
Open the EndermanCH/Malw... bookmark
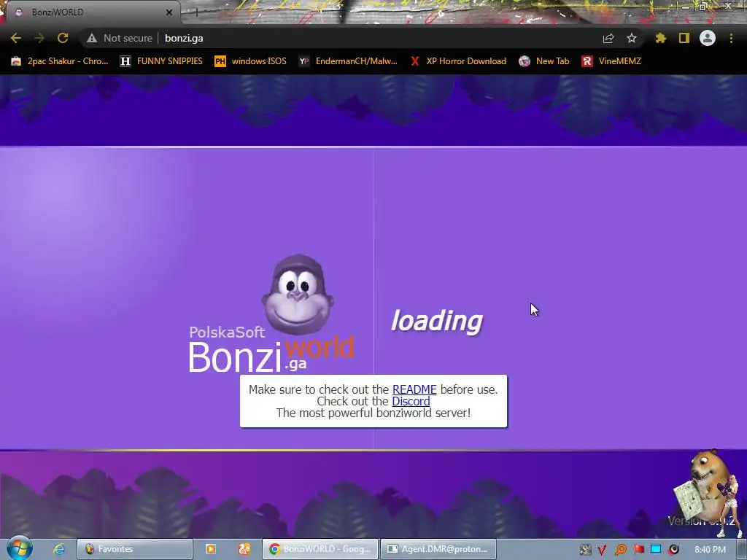pos(348,61)
